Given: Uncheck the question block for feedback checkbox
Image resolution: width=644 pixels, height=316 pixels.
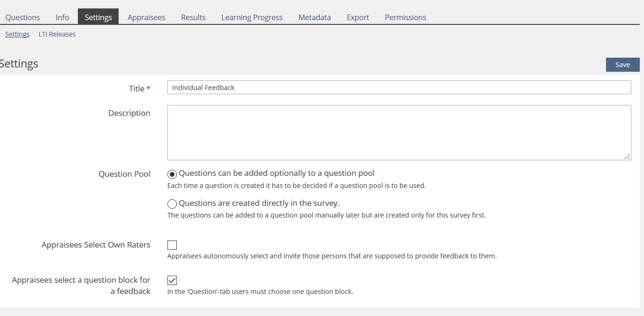Looking at the screenshot, I should tap(172, 280).
